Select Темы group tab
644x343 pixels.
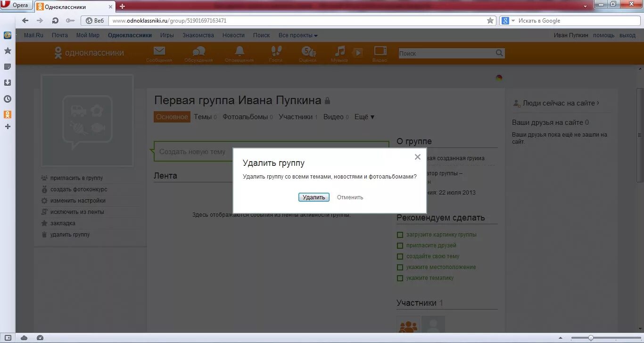point(205,117)
